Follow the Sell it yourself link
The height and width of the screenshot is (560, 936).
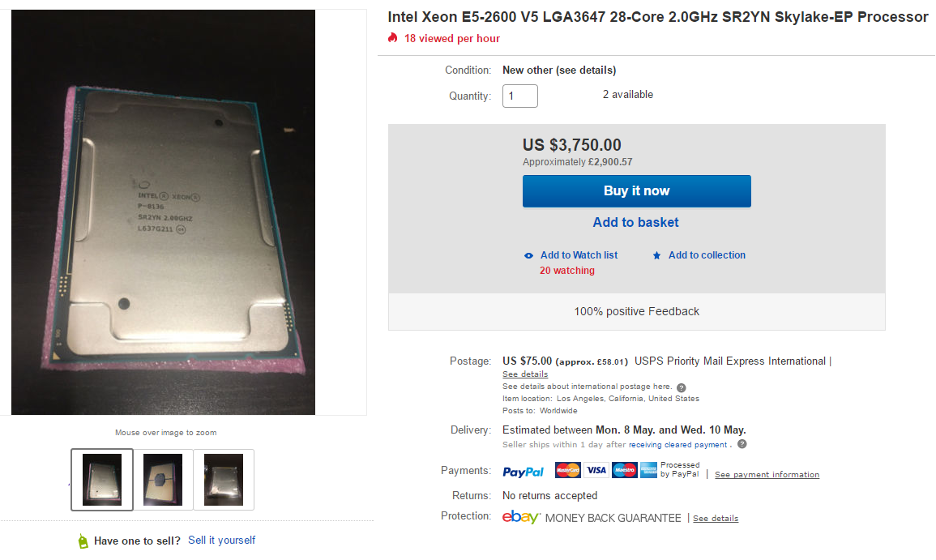pos(221,541)
